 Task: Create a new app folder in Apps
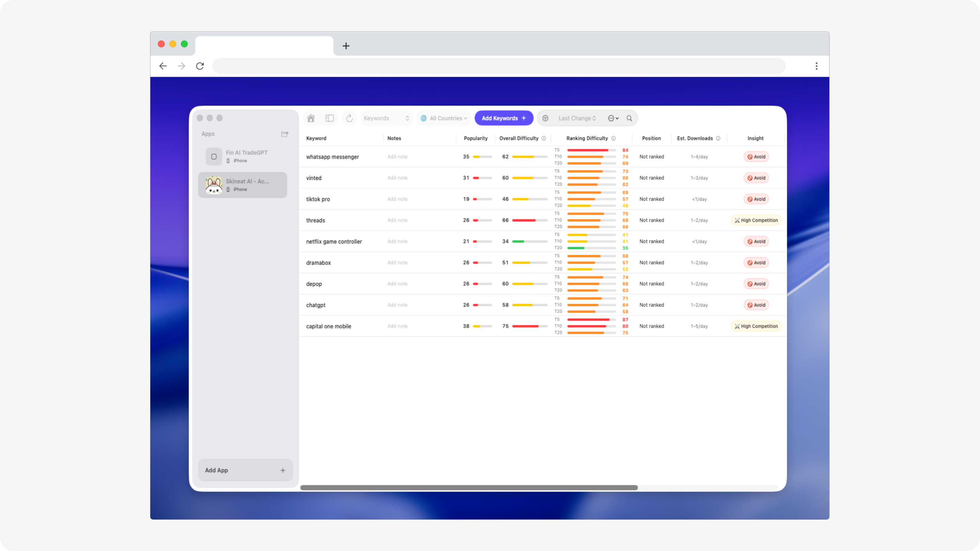pyautogui.click(x=284, y=134)
